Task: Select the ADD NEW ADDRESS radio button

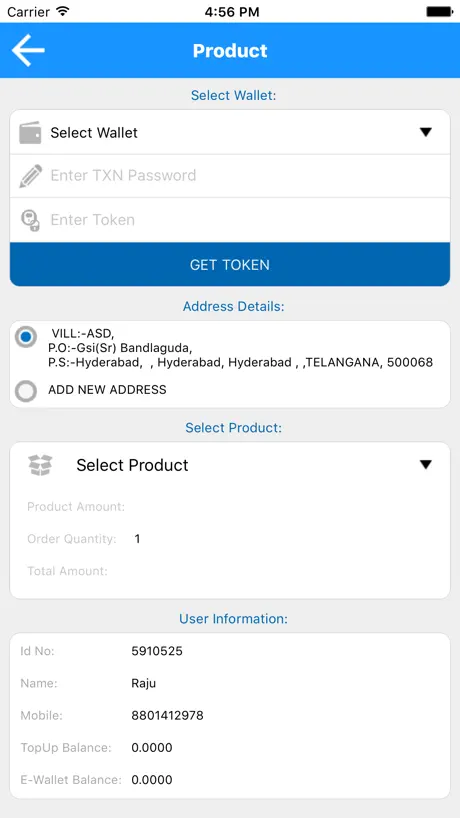Action: (x=26, y=390)
